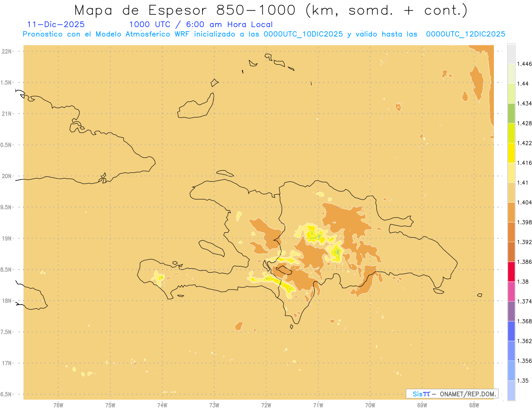This screenshot has height=411, width=532.
Task: Select the purple color bar segment
Action: pyautogui.click(x=511, y=311)
